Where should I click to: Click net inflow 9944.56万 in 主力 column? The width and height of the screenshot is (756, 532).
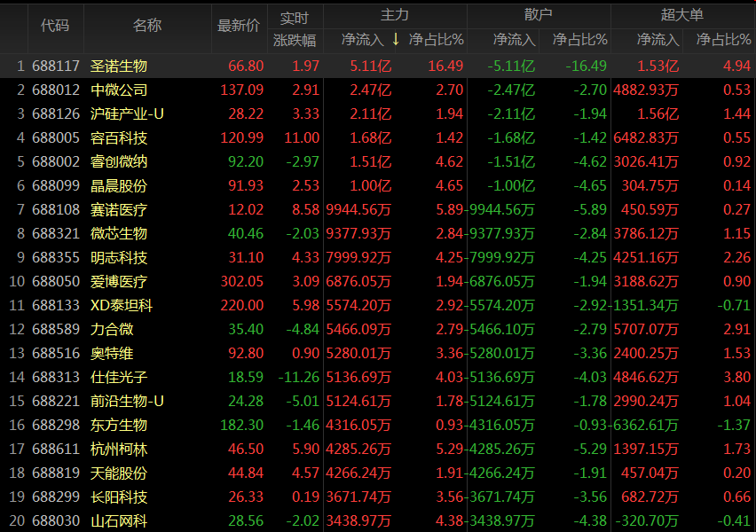tap(358, 209)
